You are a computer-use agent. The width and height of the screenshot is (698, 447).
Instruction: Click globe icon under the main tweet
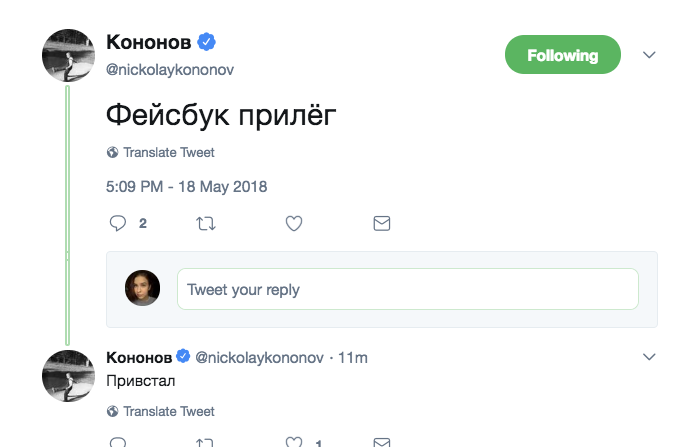pyautogui.click(x=112, y=153)
